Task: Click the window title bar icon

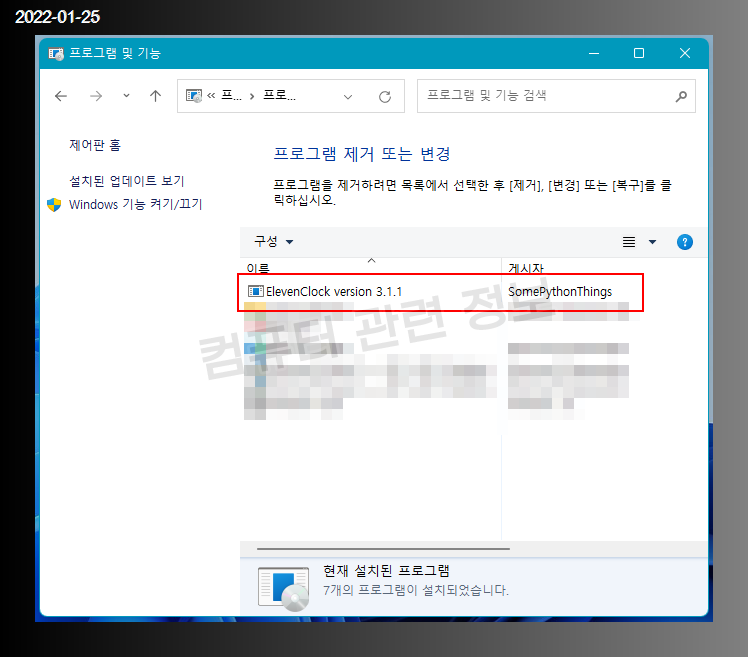Action: tap(56, 53)
